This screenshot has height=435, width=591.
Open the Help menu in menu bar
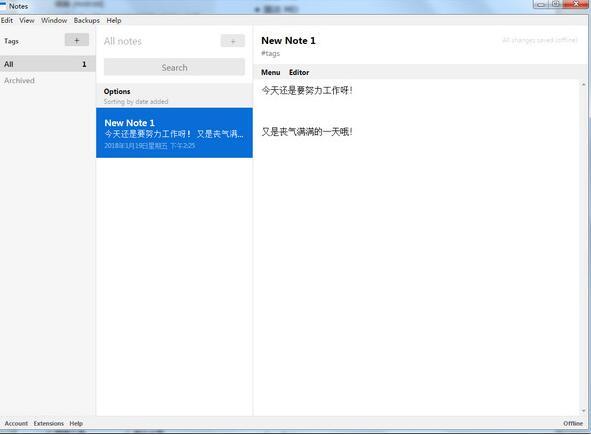114,20
